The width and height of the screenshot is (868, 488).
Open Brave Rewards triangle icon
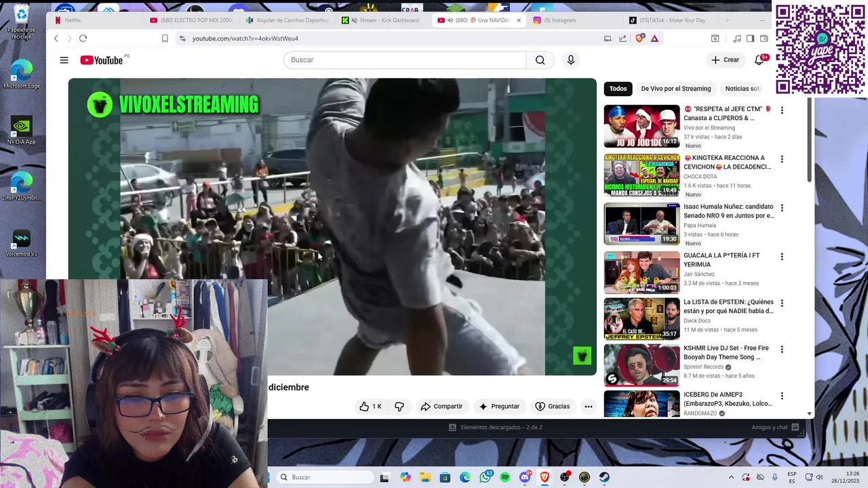pyautogui.click(x=654, y=39)
